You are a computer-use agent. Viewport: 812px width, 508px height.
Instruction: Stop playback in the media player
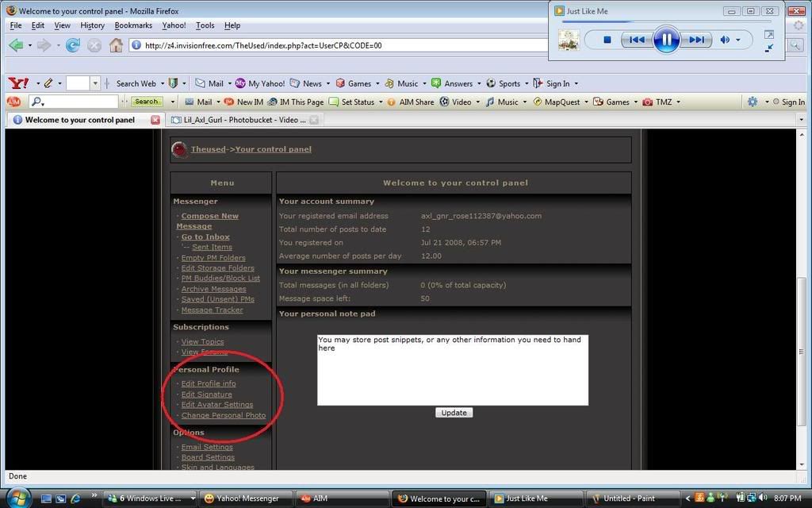click(x=607, y=40)
